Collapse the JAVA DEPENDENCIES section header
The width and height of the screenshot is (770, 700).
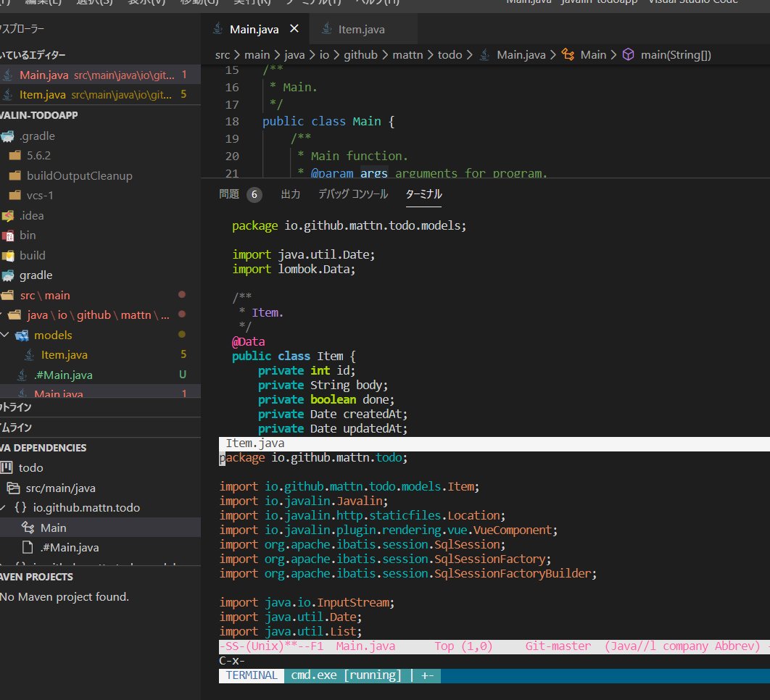point(100,448)
